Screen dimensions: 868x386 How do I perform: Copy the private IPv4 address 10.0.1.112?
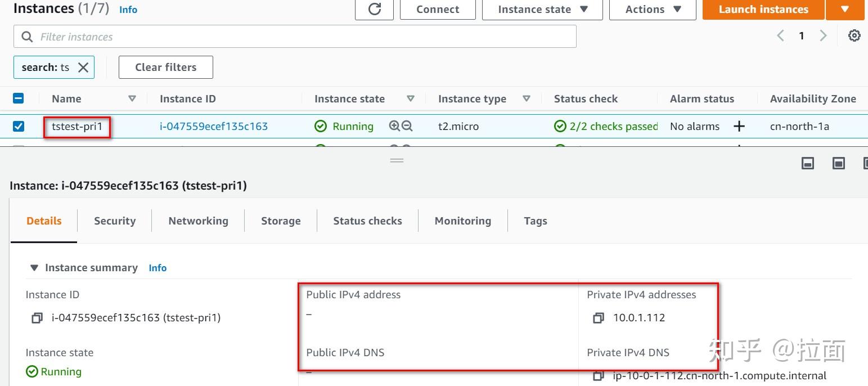pos(598,317)
